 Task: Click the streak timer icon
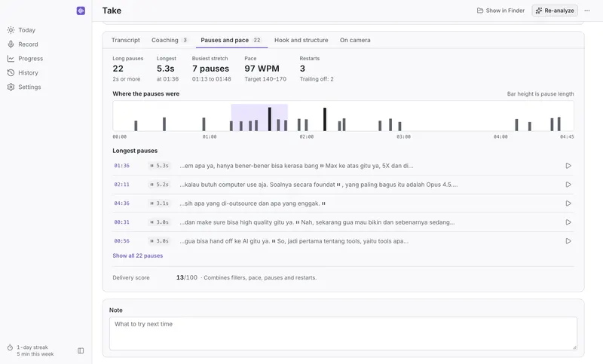pos(10,347)
